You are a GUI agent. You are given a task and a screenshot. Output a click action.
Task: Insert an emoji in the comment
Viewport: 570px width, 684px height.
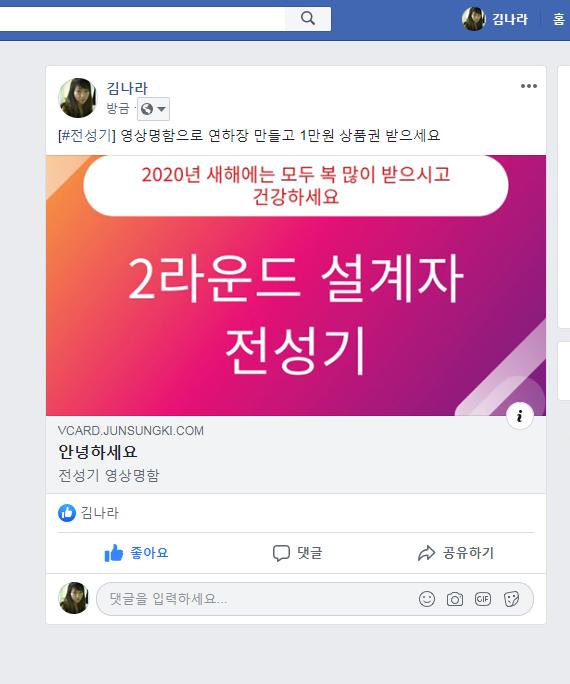[x=427, y=599]
